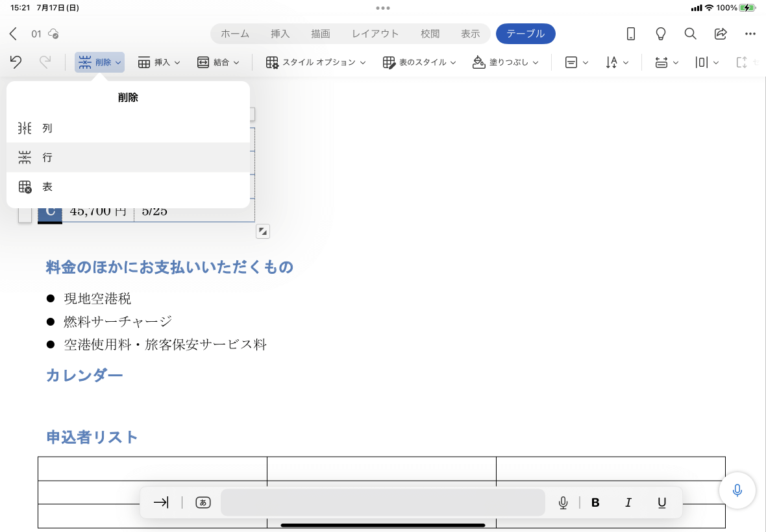Screen dimensions: 766x532
Task: Select the active テーブル tab
Action: click(x=526, y=34)
